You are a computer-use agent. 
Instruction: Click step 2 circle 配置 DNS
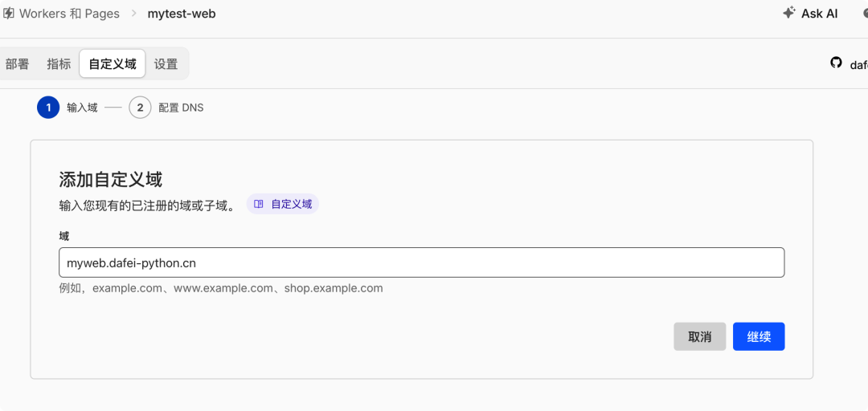coord(140,108)
